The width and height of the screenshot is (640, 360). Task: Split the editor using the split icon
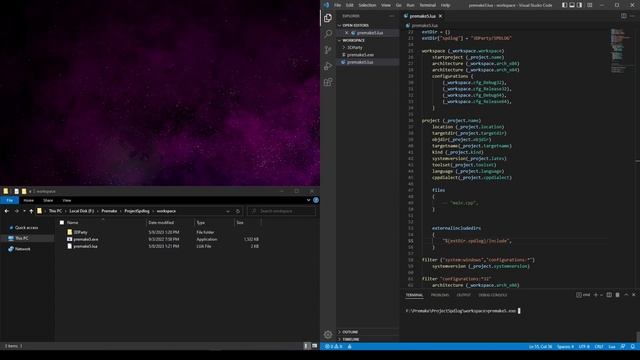coord(624,16)
